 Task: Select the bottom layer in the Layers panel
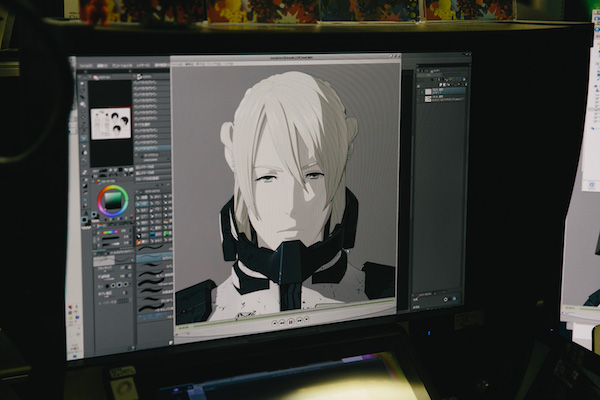(x=445, y=99)
